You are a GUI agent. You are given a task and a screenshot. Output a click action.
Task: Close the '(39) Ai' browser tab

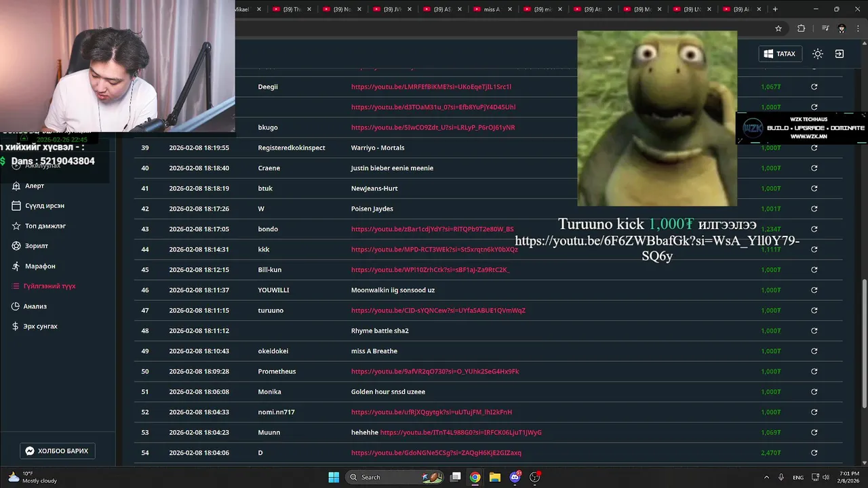[758, 9]
